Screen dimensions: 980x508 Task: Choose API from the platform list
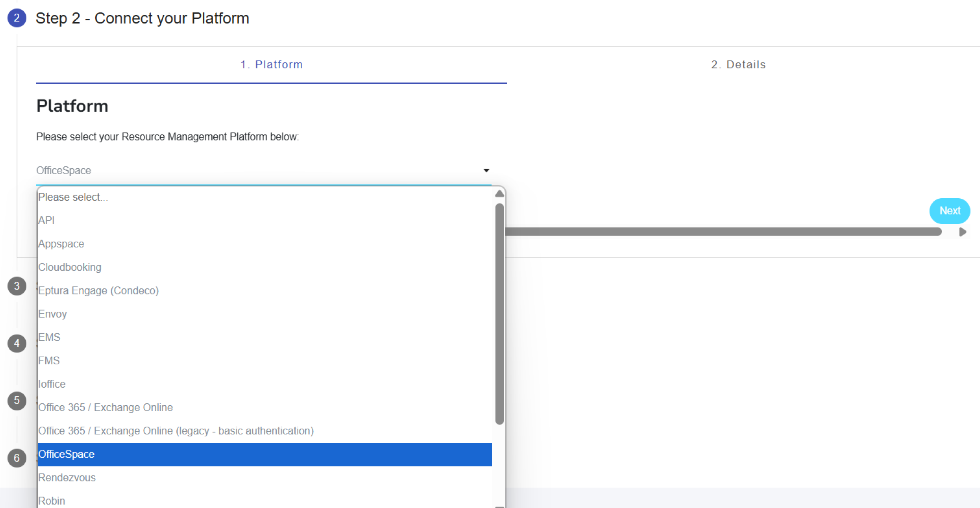pos(265,220)
